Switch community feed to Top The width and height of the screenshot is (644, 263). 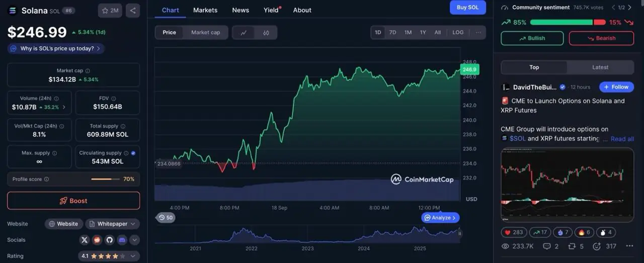pos(534,67)
